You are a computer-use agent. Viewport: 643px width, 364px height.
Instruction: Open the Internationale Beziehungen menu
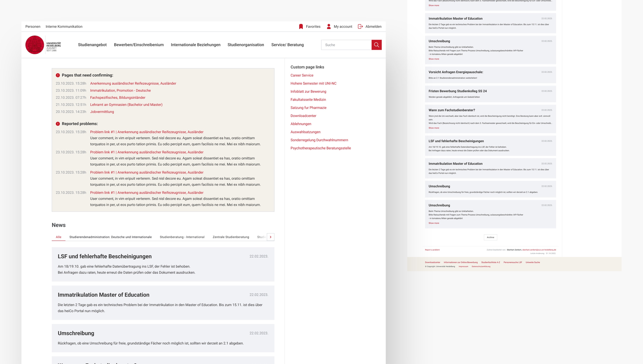(196, 45)
